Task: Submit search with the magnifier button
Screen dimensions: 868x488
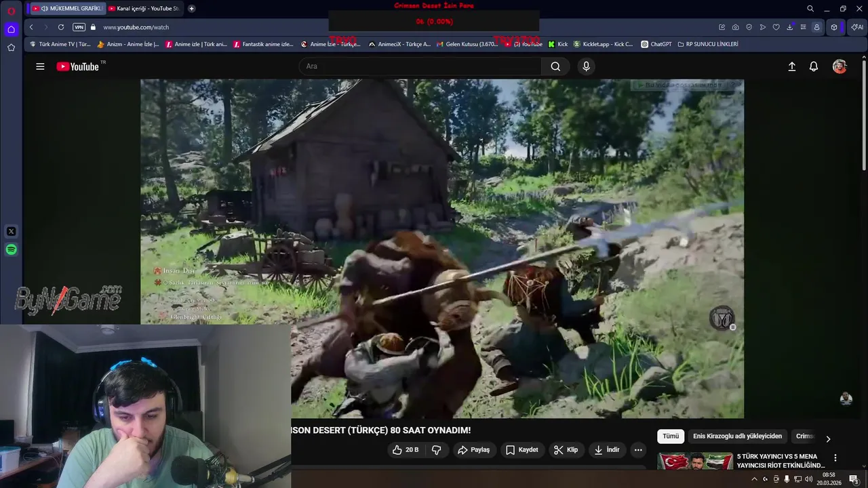Action: coord(555,66)
